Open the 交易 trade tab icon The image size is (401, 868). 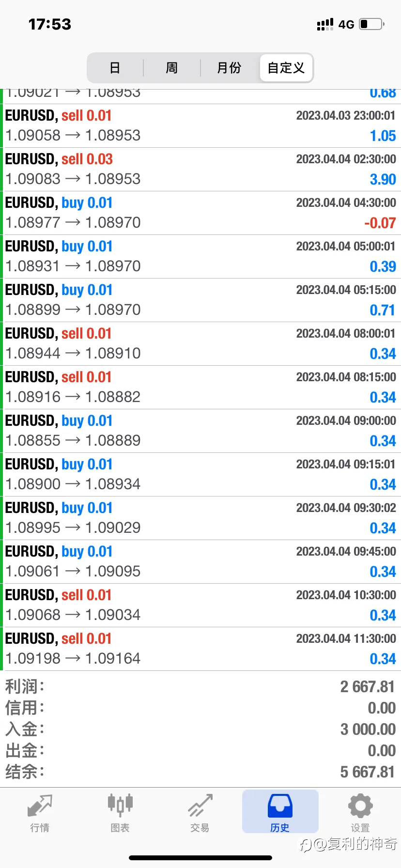click(x=200, y=806)
